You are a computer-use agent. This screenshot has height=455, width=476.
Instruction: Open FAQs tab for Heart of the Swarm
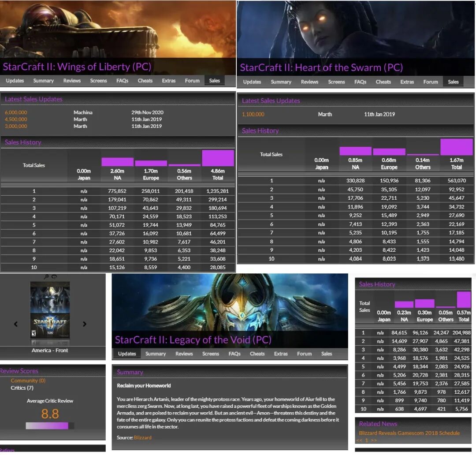coord(361,82)
